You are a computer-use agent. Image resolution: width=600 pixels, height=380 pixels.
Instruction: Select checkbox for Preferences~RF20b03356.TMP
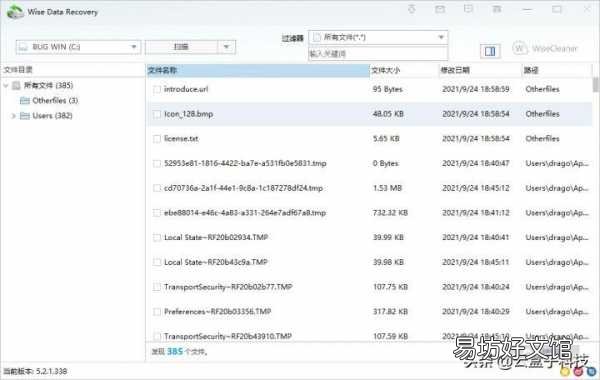coord(157,312)
